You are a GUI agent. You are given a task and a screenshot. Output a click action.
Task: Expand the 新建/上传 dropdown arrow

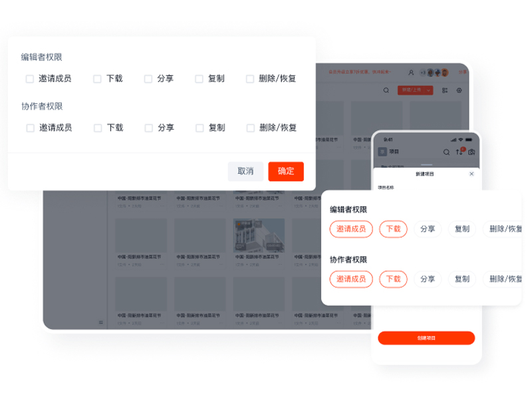point(428,90)
